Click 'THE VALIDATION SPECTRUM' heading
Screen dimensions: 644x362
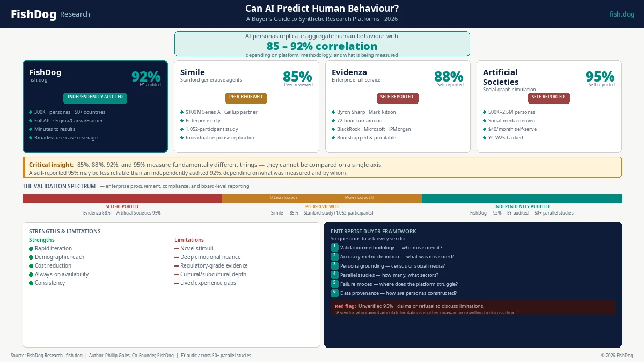click(x=59, y=186)
